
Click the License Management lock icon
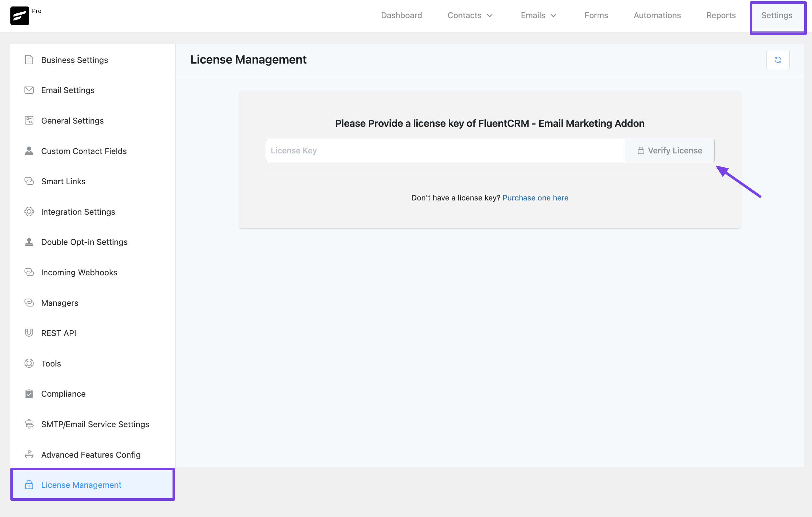[x=29, y=485]
